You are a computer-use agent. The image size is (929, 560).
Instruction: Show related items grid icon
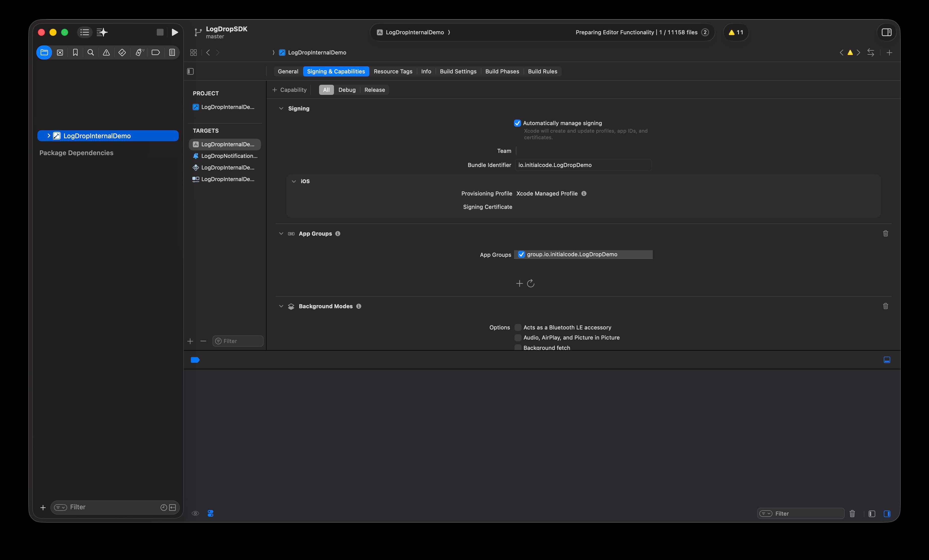pos(193,52)
